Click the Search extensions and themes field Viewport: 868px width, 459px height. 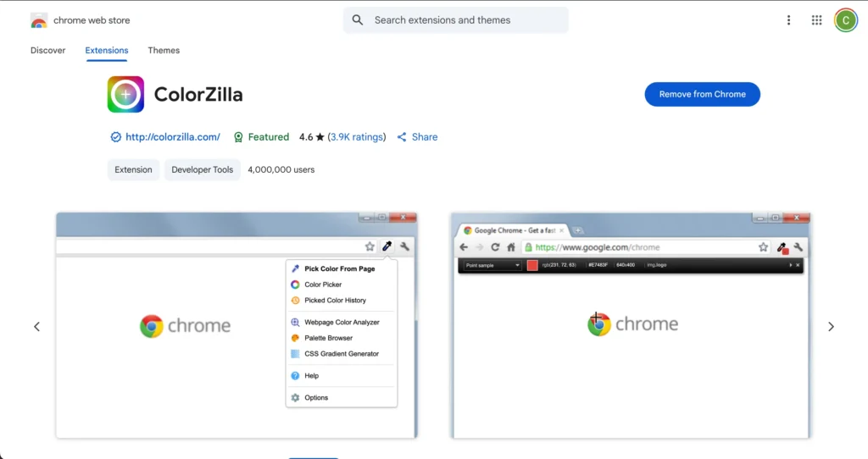pos(455,20)
